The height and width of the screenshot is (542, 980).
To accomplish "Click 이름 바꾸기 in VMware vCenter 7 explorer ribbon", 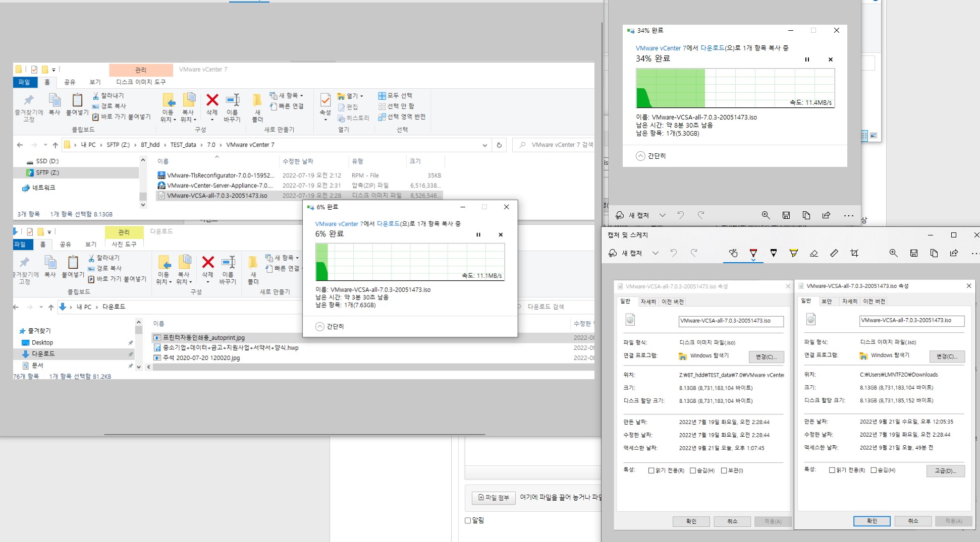I will (x=232, y=108).
